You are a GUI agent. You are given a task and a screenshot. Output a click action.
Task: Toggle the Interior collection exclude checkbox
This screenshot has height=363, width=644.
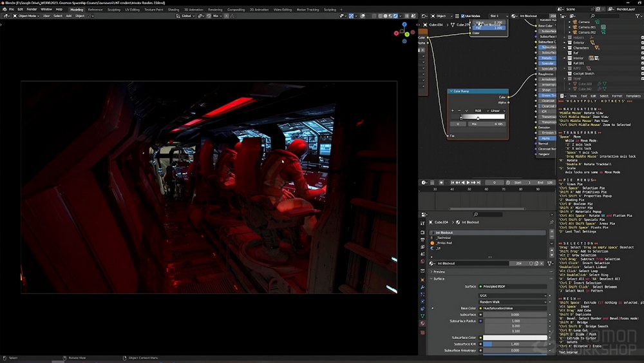[x=642, y=58]
